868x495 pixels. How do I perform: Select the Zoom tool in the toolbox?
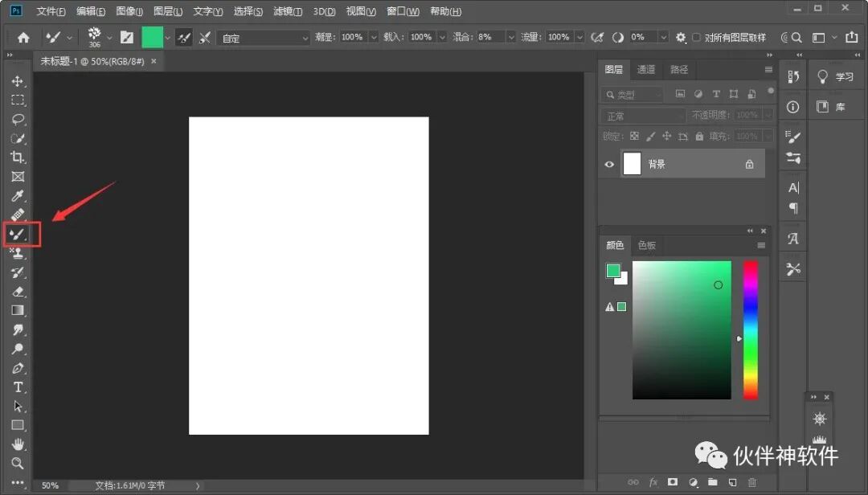click(18, 464)
